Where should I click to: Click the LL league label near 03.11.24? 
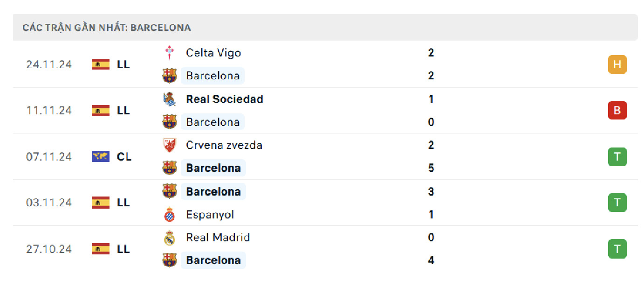(123, 203)
